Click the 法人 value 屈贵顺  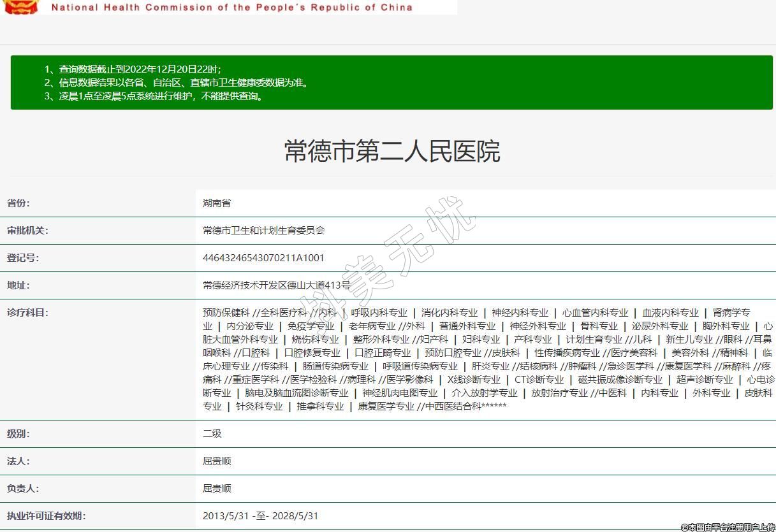pos(217,461)
